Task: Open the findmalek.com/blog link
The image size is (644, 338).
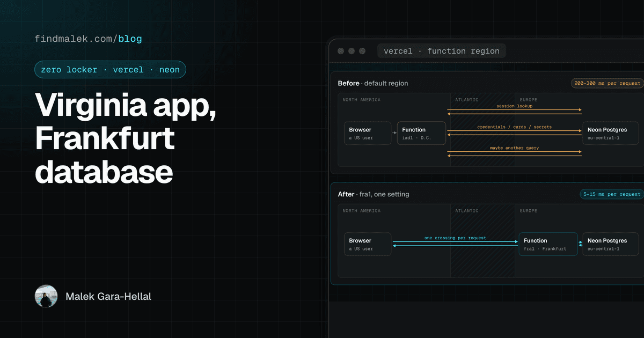Action: (89, 39)
